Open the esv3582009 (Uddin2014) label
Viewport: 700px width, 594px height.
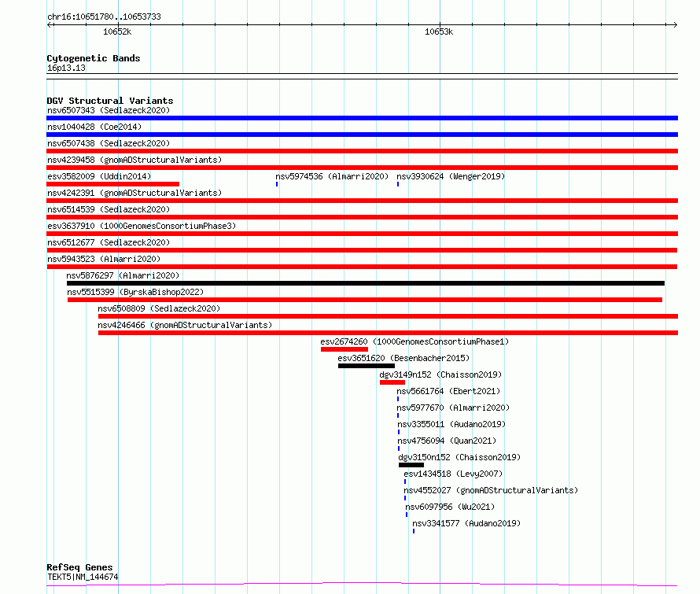[x=99, y=176]
